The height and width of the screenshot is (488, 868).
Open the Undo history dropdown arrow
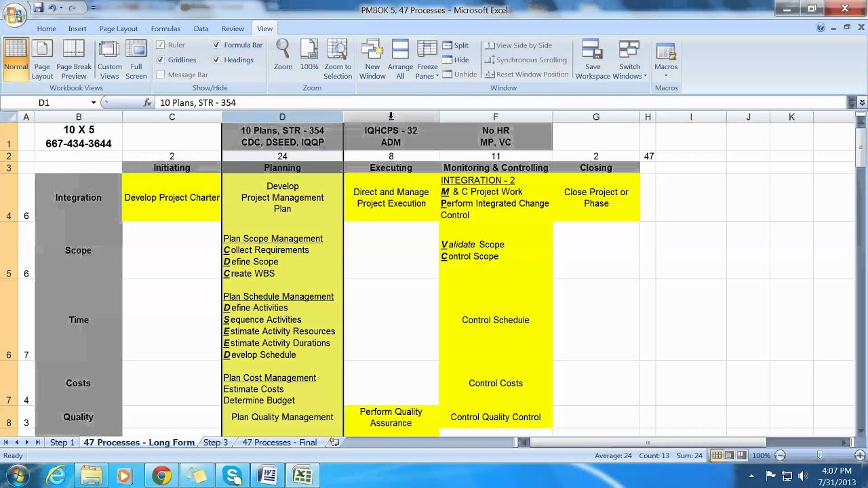point(61,8)
